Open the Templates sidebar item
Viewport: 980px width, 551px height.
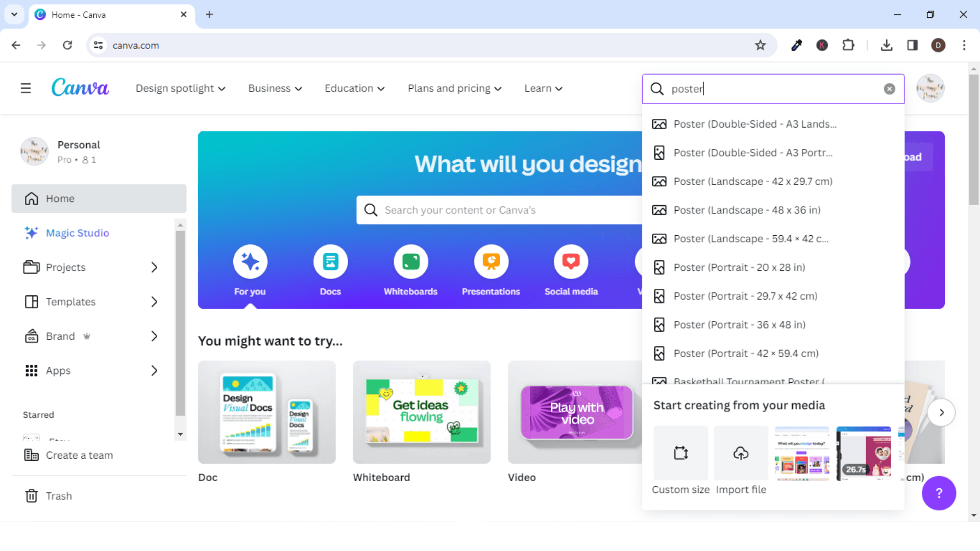click(x=71, y=302)
